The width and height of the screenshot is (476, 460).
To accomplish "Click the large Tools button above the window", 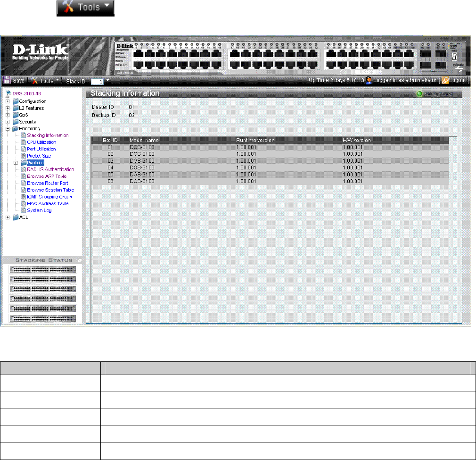I will point(85,8).
